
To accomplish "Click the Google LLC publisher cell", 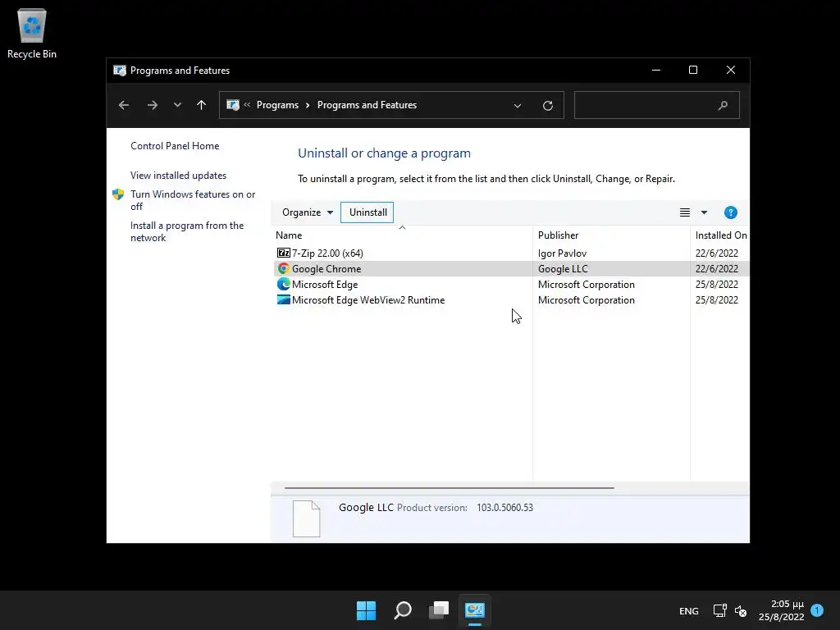I will tap(563, 269).
